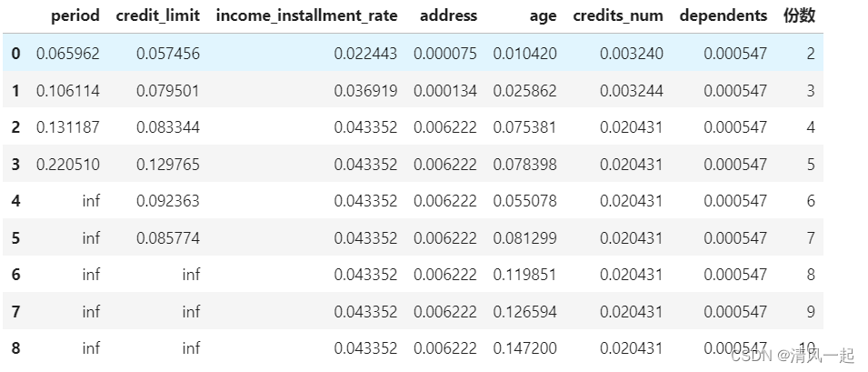The height and width of the screenshot is (372, 868).
Task: Click 份数 value 2
Action: click(811, 53)
